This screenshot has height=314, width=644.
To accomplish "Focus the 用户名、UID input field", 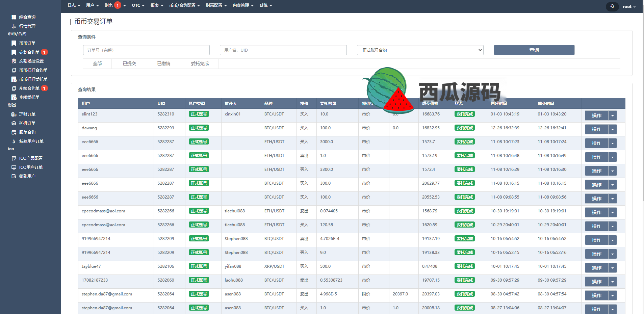I will point(283,50).
